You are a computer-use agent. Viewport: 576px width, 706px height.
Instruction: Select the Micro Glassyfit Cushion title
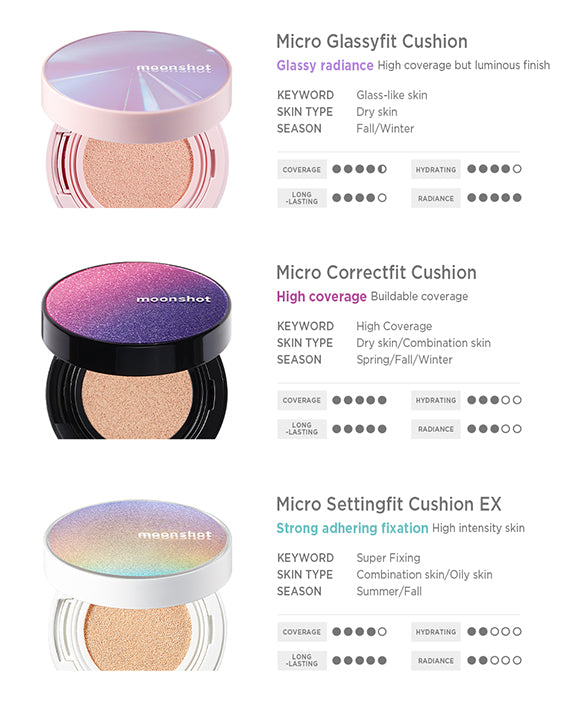click(x=372, y=41)
